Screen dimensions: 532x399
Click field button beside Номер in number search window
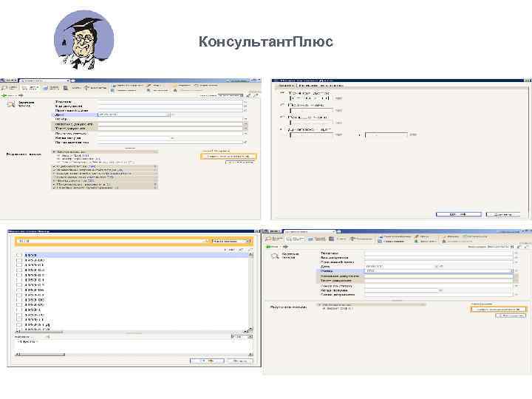coord(516,271)
